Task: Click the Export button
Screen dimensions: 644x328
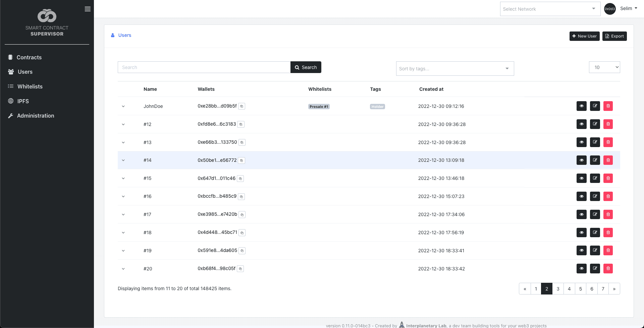Action: point(614,36)
